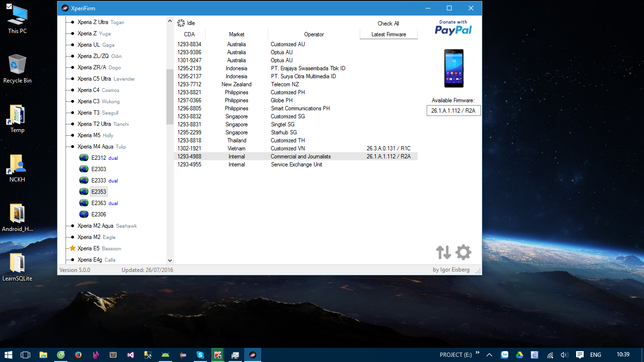This screenshot has width=644, height=362.
Task: Sort by the Market column header
Action: click(237, 34)
